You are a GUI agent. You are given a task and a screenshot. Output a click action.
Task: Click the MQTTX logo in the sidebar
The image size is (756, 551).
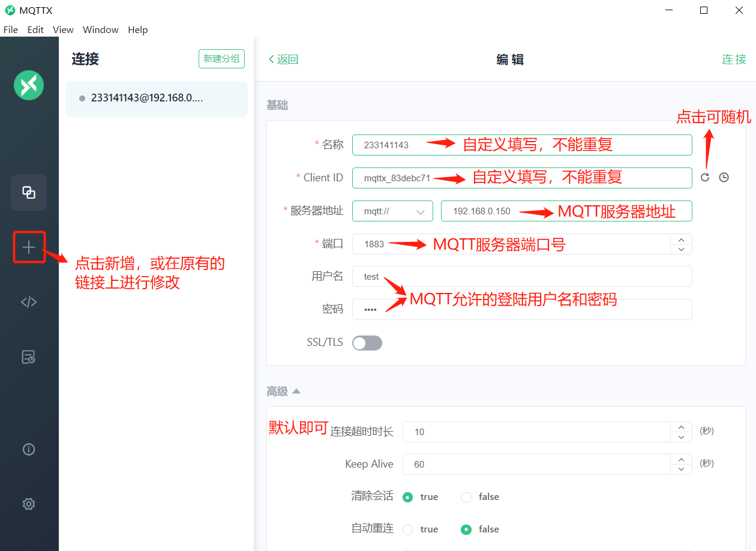pos(29,85)
